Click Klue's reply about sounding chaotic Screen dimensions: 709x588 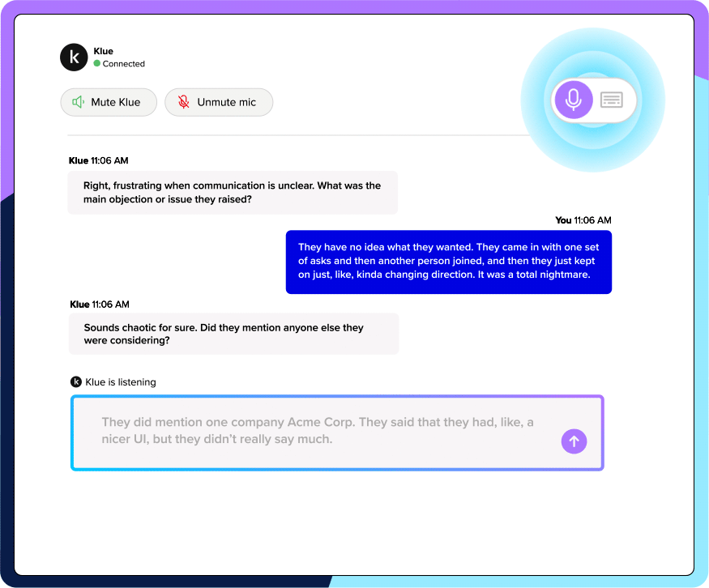coord(233,334)
